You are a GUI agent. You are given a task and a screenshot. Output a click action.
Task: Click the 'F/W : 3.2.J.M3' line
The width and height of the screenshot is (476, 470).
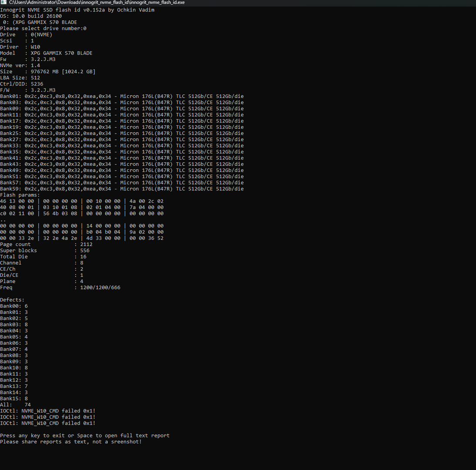click(27, 90)
